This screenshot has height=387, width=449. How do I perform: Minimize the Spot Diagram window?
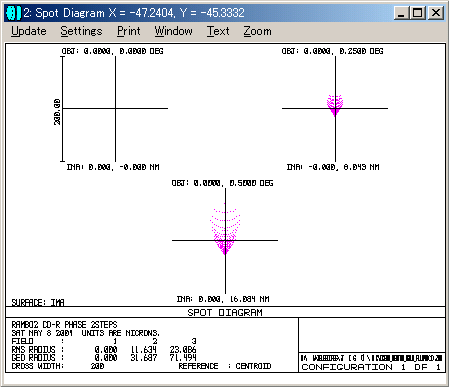tap(401, 13)
